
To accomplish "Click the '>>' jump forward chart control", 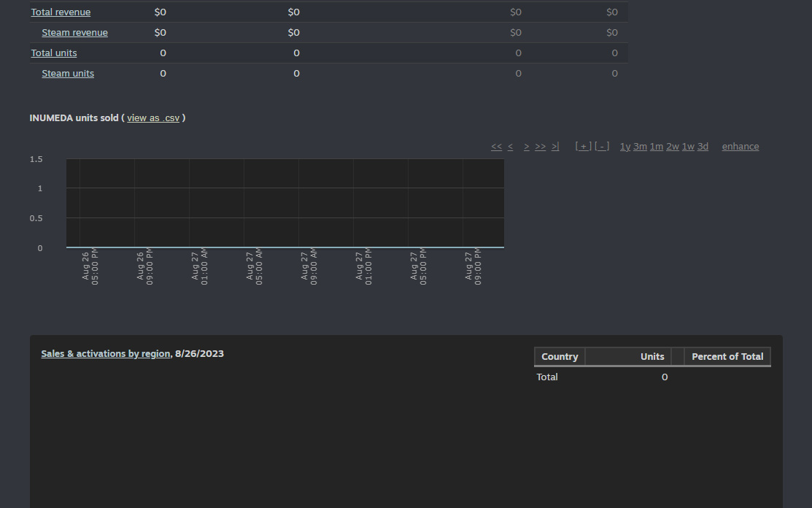I will click(x=540, y=147).
